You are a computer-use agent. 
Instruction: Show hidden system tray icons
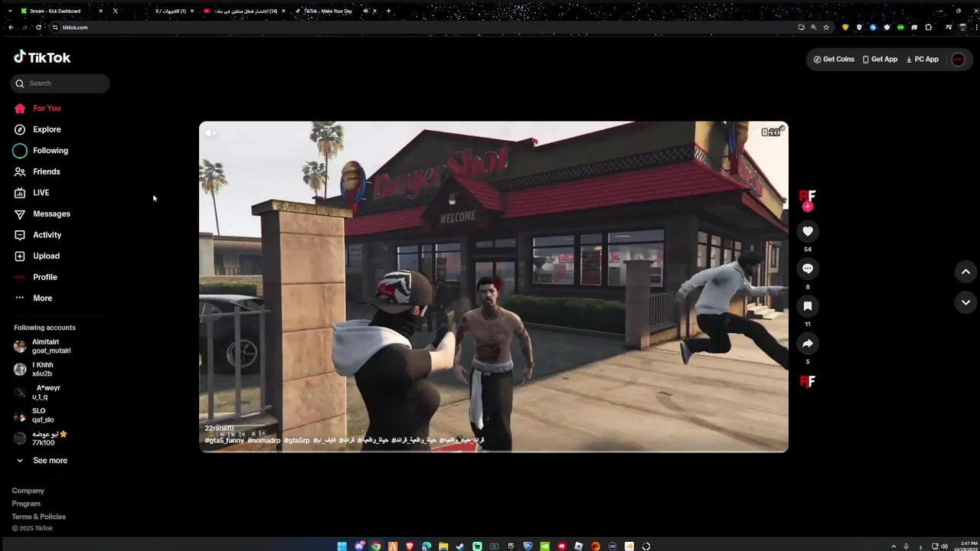[x=893, y=546]
